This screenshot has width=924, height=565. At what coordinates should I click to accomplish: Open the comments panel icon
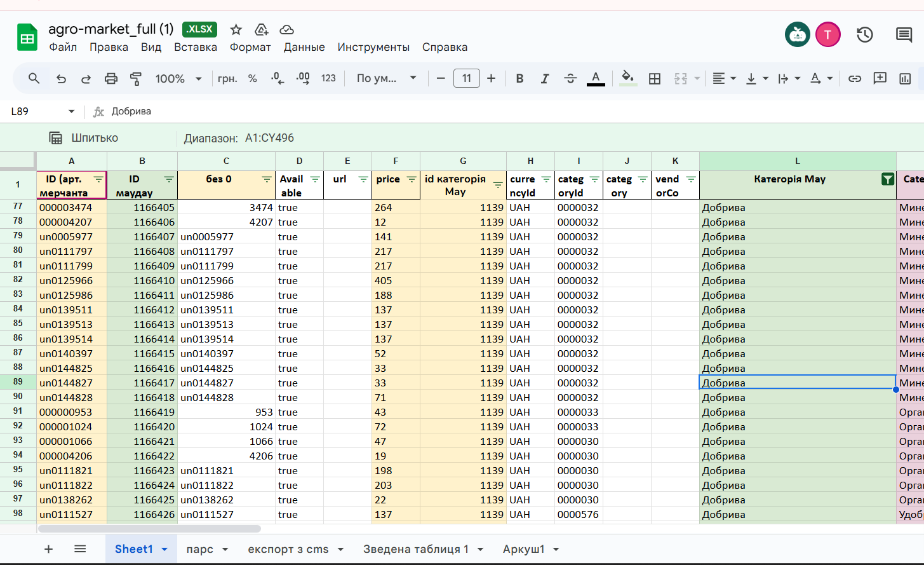904,34
